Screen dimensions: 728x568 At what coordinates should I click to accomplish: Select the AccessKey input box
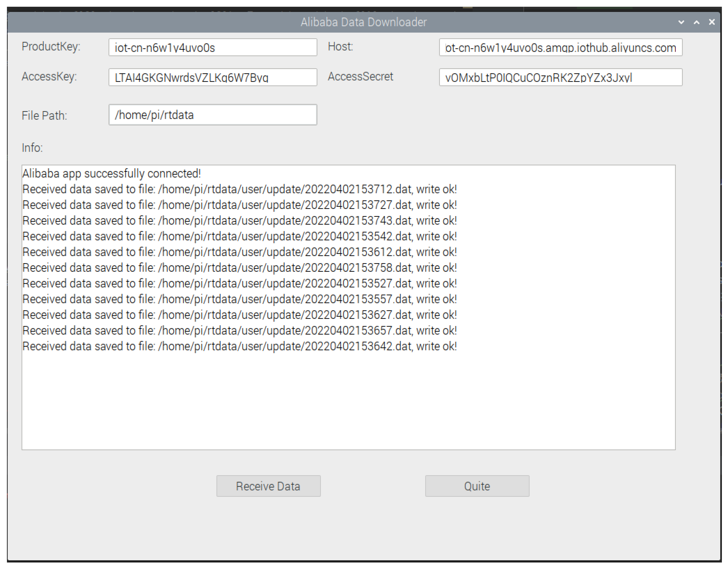point(213,77)
